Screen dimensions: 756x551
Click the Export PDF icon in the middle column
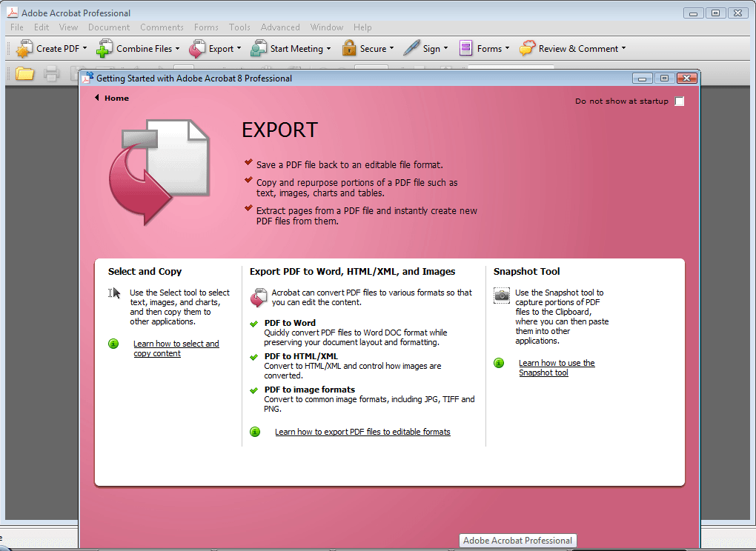point(259,297)
